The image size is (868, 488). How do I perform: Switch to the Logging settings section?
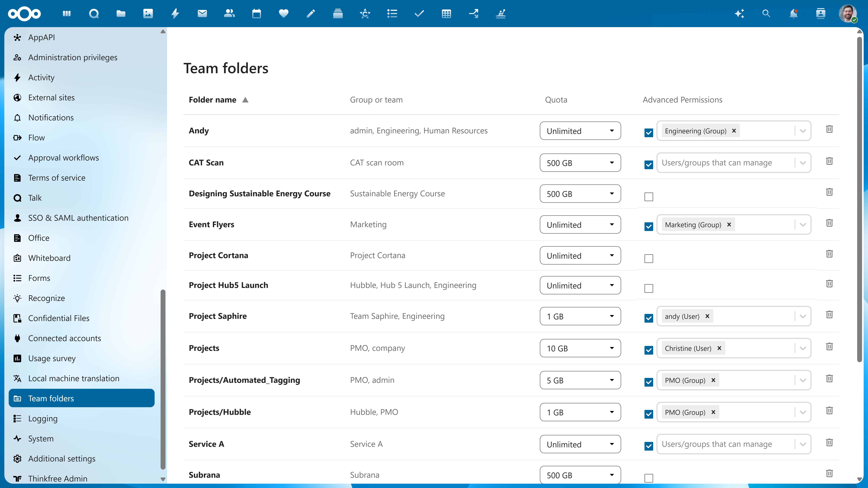tap(43, 418)
